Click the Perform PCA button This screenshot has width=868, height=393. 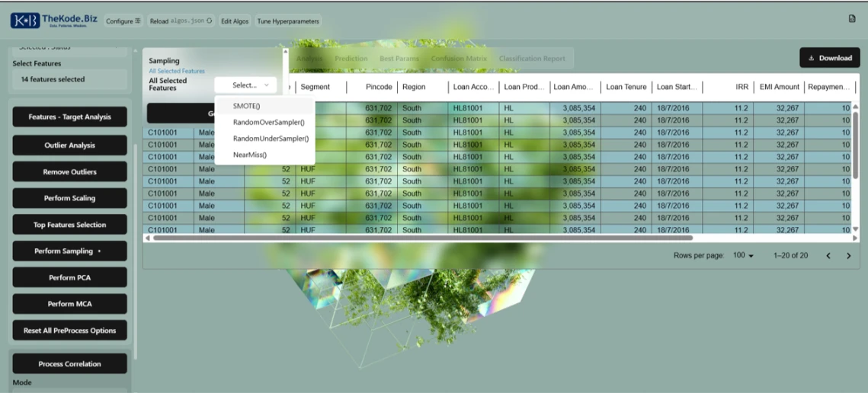(69, 277)
